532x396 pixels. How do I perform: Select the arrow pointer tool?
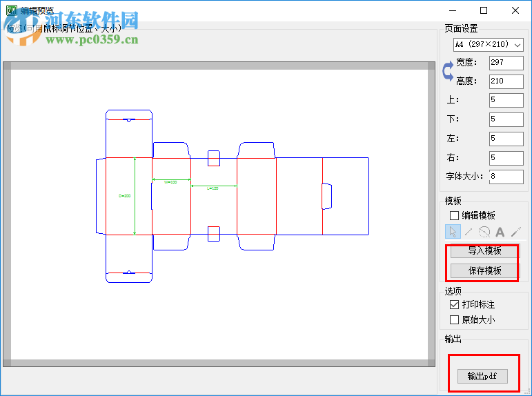coord(453,232)
